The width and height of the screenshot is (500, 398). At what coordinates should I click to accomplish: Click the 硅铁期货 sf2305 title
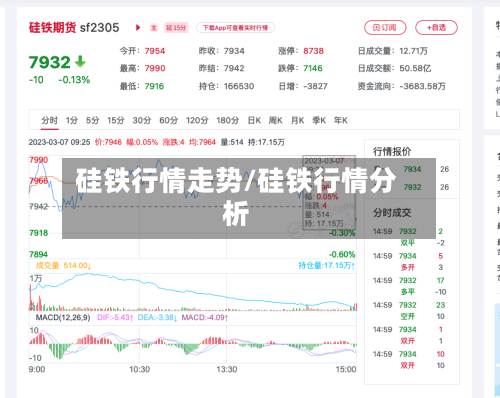point(74,28)
